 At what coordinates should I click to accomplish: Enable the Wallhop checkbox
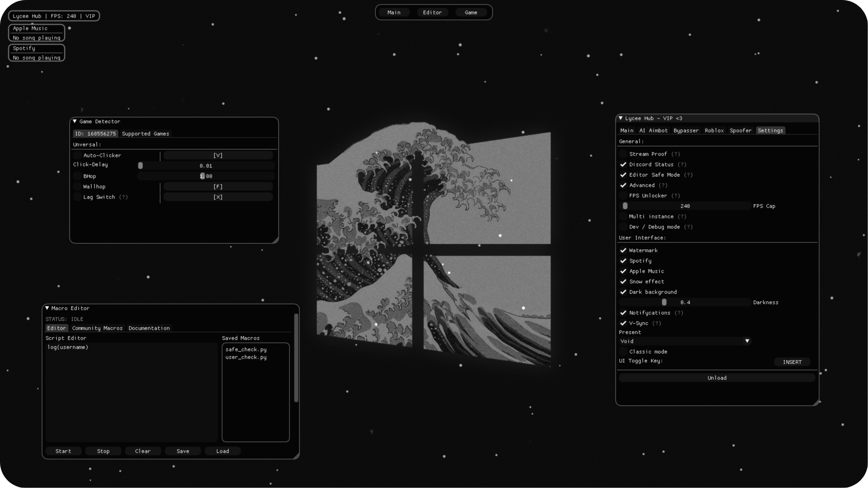click(77, 187)
